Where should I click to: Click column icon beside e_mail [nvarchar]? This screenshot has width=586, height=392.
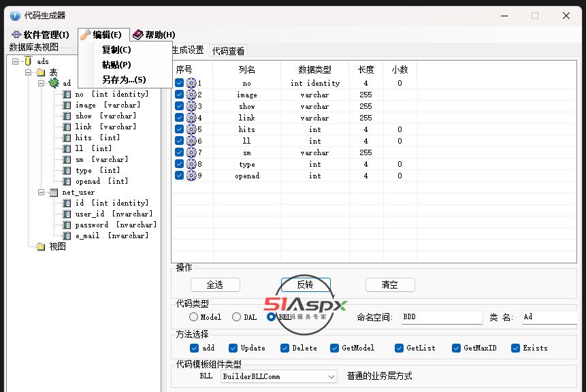pos(67,235)
